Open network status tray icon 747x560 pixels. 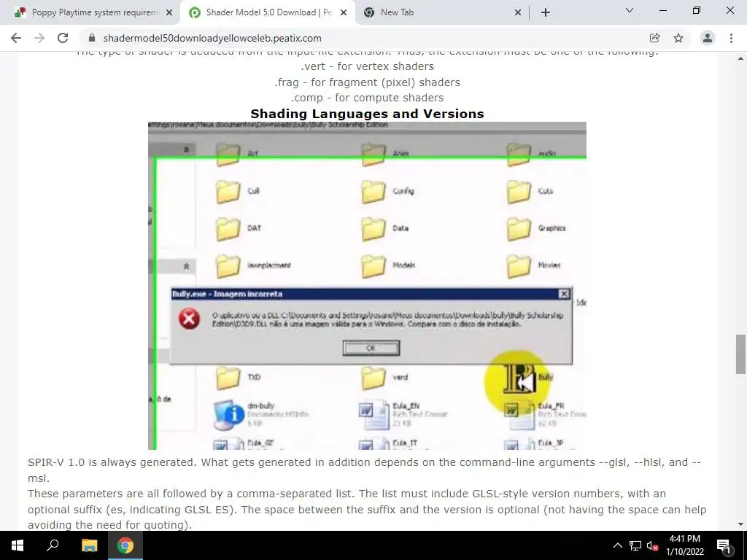635,545
